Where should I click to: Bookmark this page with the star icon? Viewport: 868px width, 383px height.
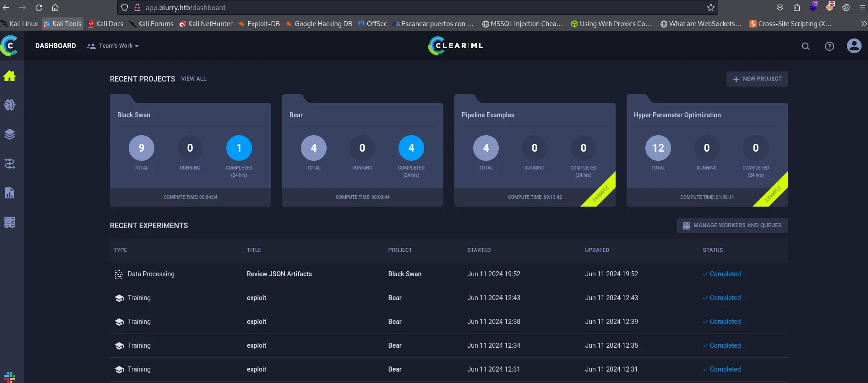pos(711,7)
